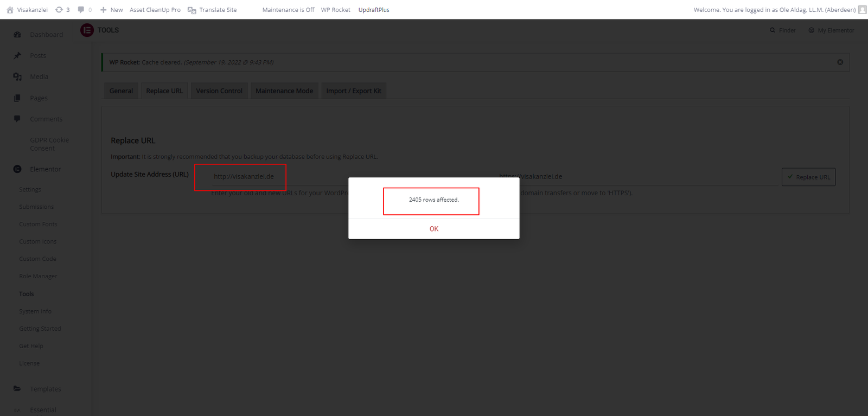The height and width of the screenshot is (416, 868).
Task: Open Get Help submenu item
Action: (31, 346)
